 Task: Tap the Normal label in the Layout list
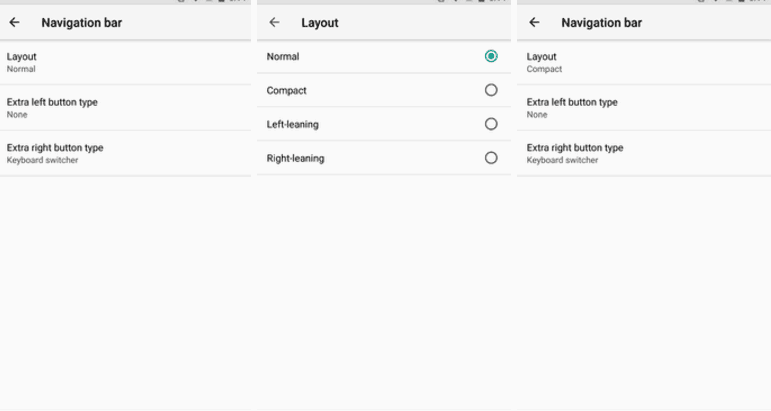point(283,57)
